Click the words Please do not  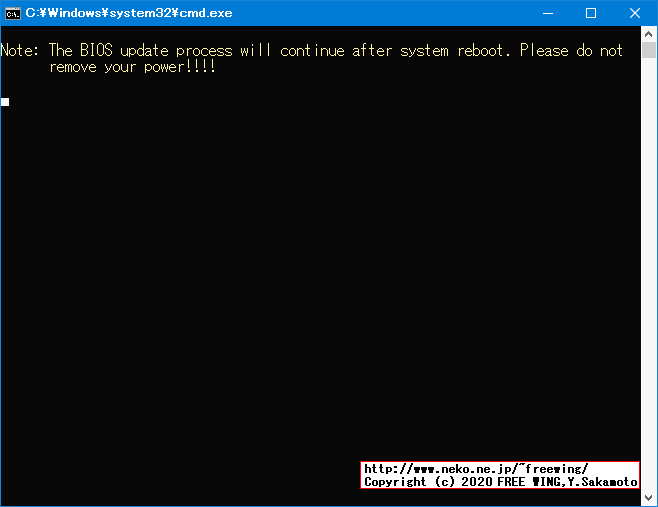click(571, 50)
